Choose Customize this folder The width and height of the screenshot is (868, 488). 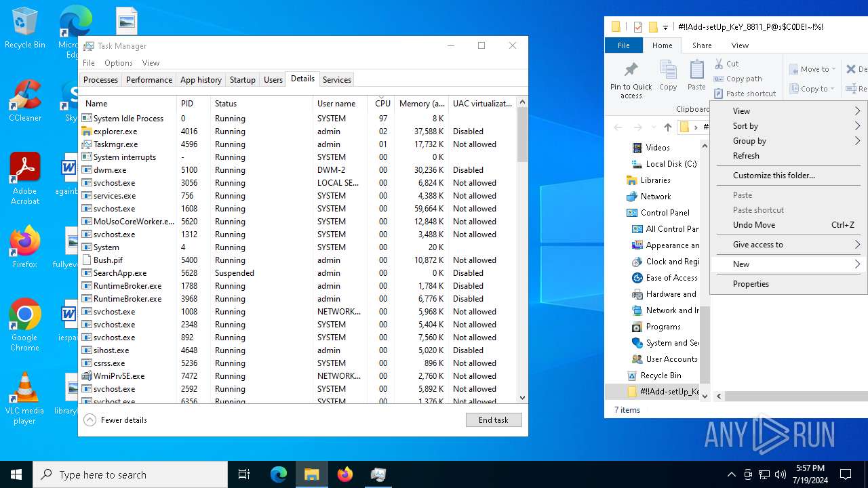(789, 176)
